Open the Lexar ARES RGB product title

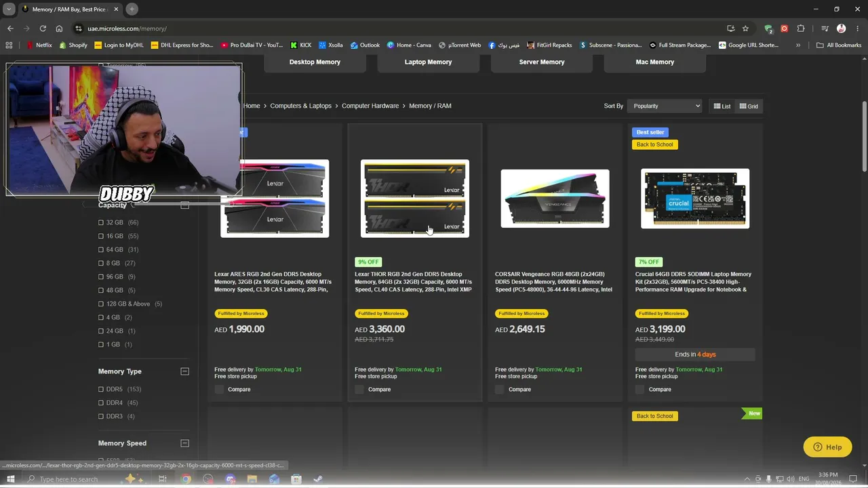point(274,282)
